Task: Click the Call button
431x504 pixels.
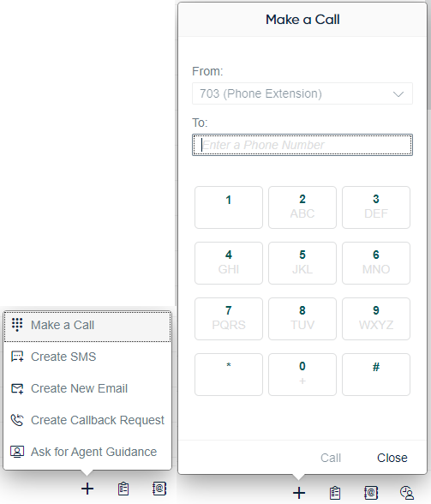Action: point(331,458)
